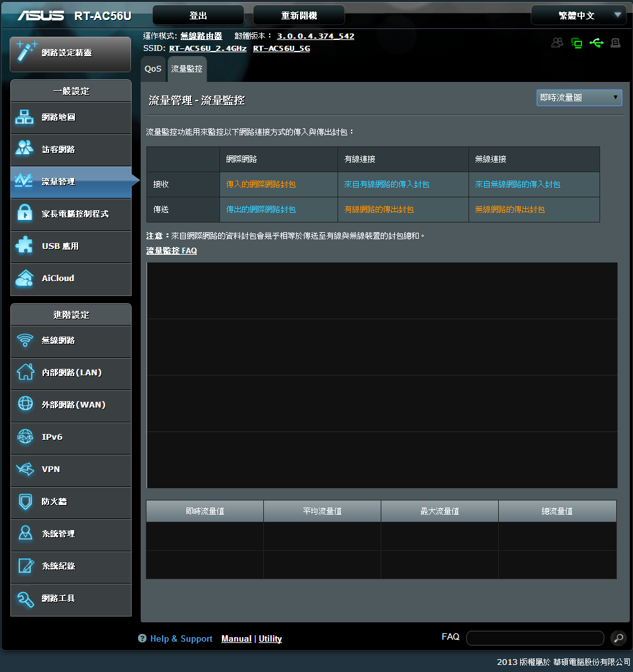Viewport: 633px width, 672px height.
Task: Click the 來自有線網路的傳入封包 cell text
Action: (387, 184)
